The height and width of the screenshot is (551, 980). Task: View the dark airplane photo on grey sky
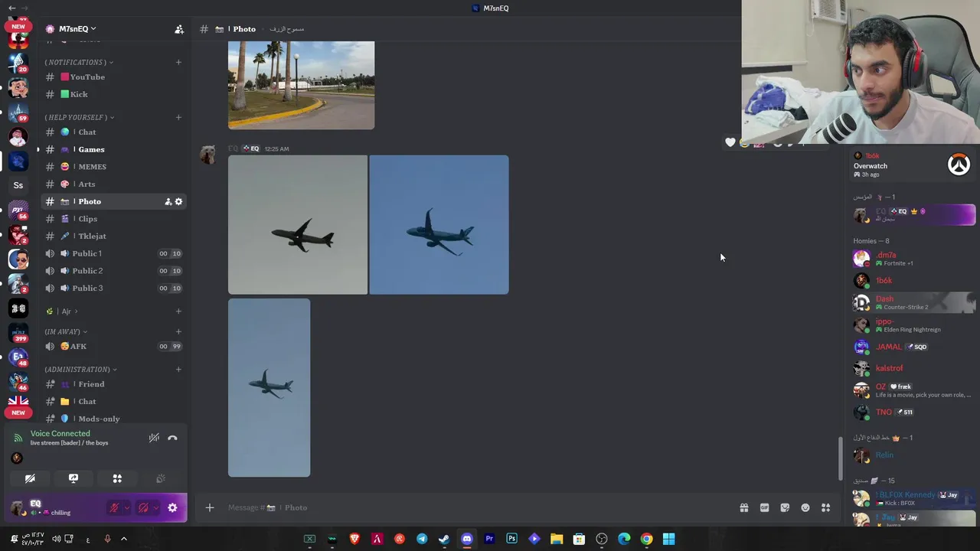[x=298, y=225]
